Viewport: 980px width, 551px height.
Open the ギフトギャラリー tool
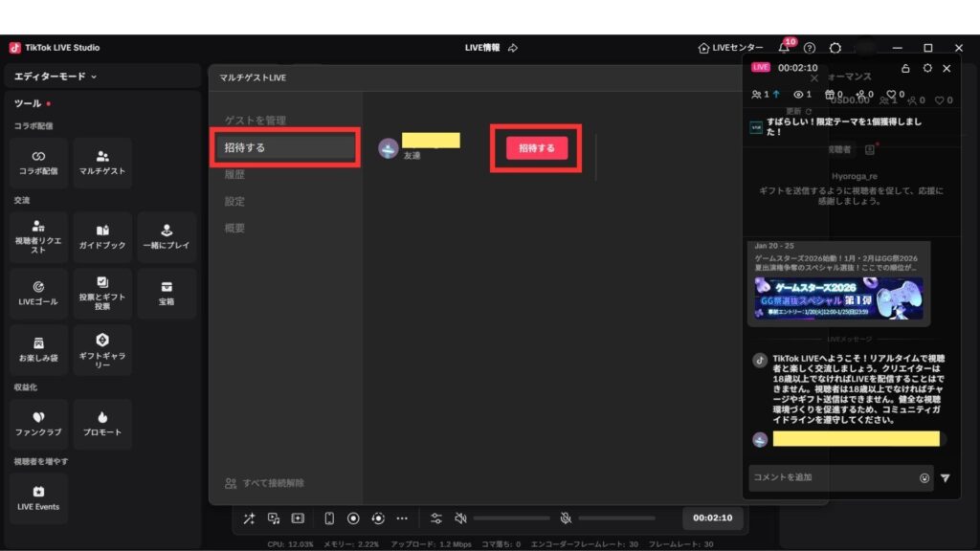(x=102, y=349)
